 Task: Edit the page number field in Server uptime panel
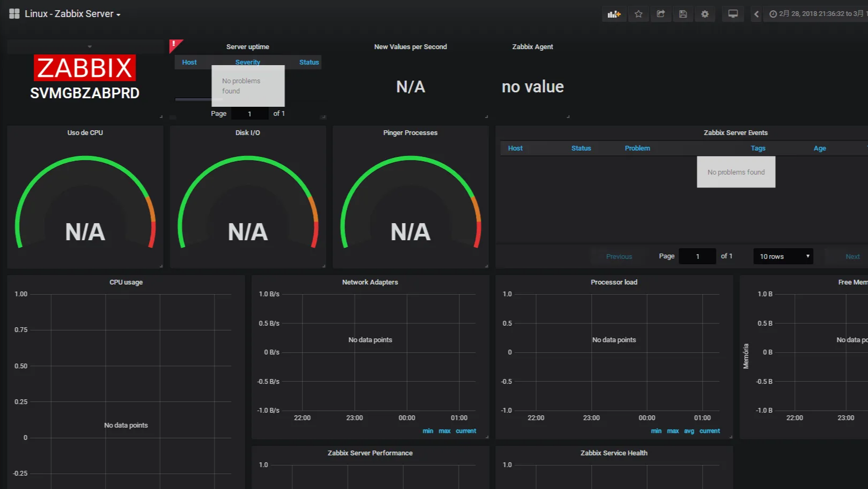[x=250, y=114]
